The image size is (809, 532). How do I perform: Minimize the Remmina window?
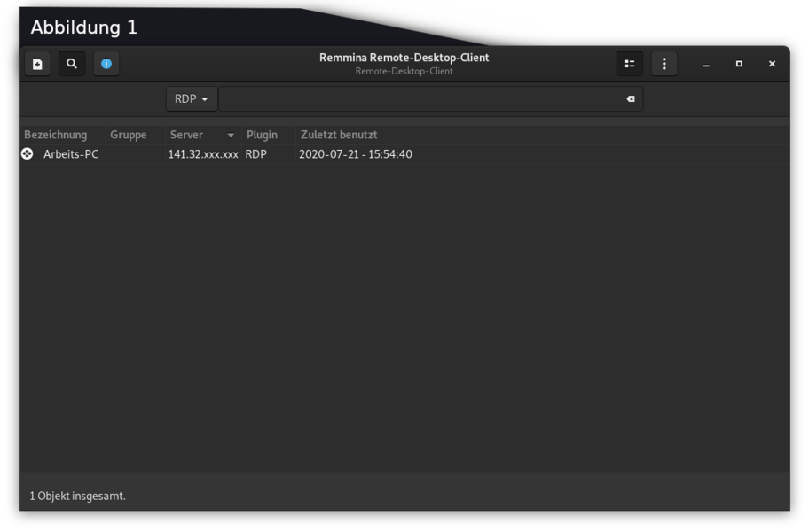pos(706,64)
